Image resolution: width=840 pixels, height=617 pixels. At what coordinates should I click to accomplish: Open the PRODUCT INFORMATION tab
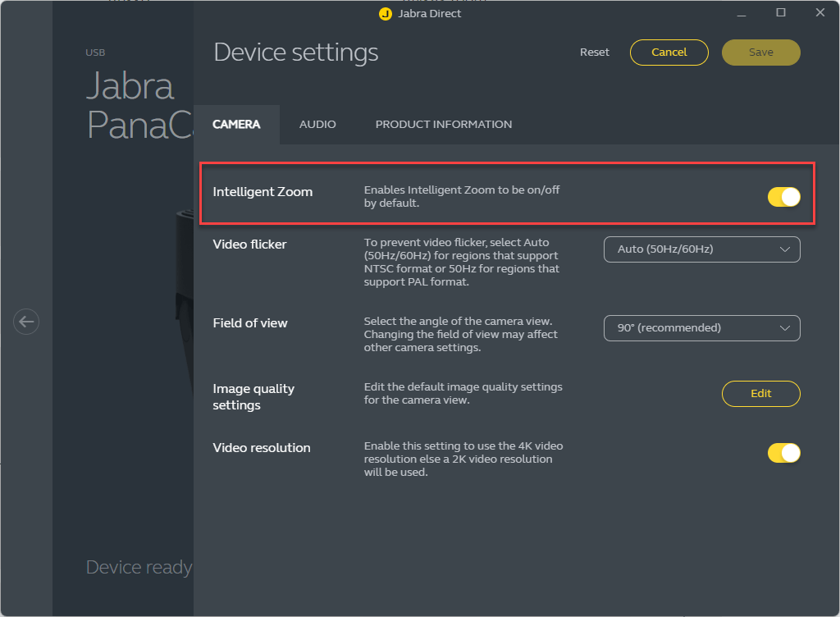443,125
